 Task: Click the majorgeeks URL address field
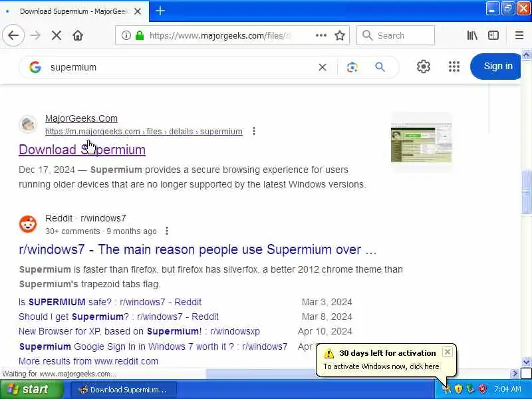coord(221,35)
